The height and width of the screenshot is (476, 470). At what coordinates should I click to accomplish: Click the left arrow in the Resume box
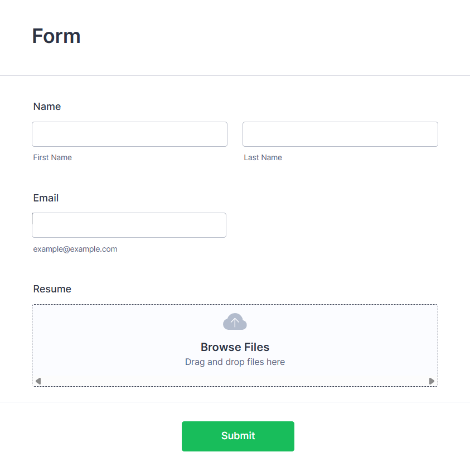pos(38,381)
